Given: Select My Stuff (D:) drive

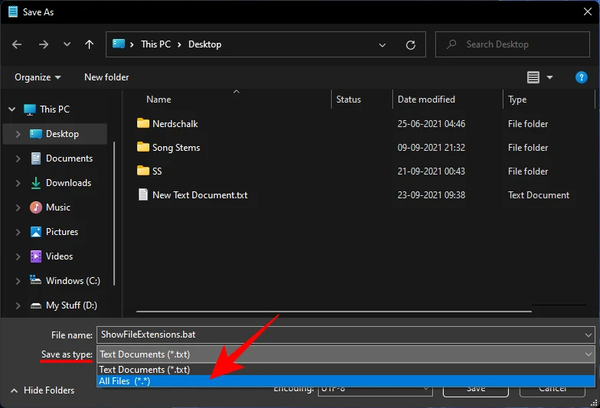Looking at the screenshot, I should [72, 305].
